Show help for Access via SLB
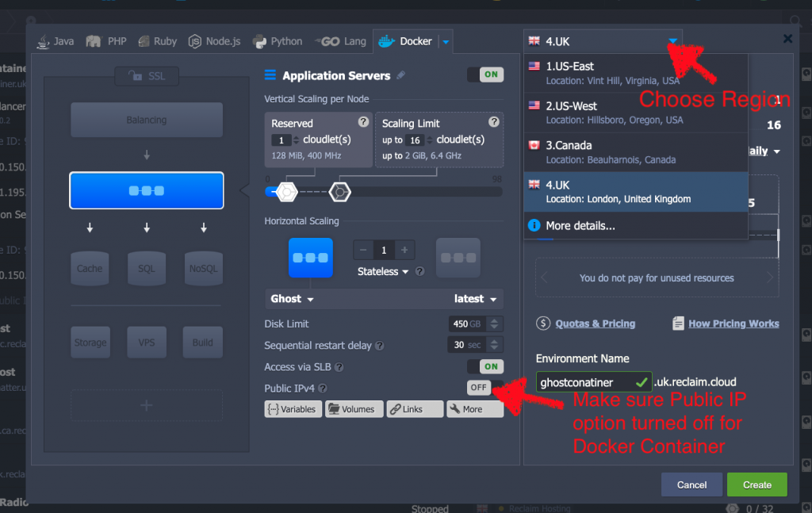The width and height of the screenshot is (812, 513). pos(339,367)
